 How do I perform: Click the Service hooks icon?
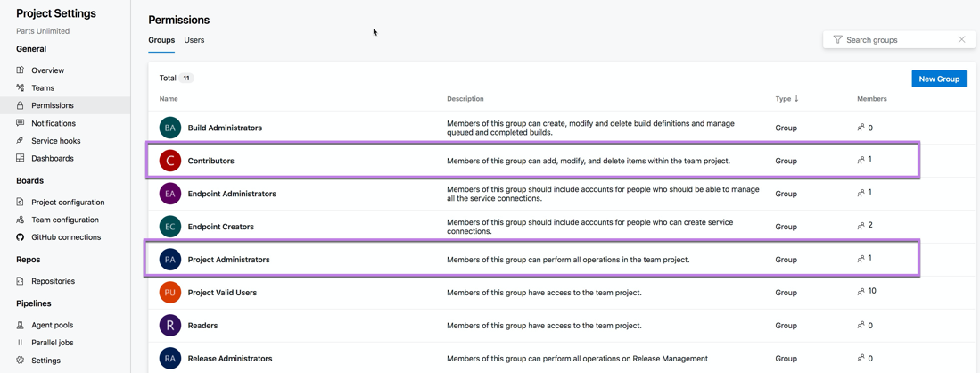point(21,141)
